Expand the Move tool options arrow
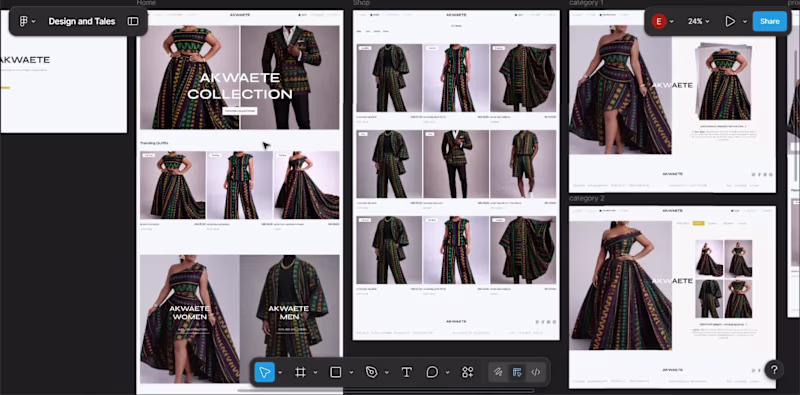Screen dimensions: 800x395 (280, 373)
